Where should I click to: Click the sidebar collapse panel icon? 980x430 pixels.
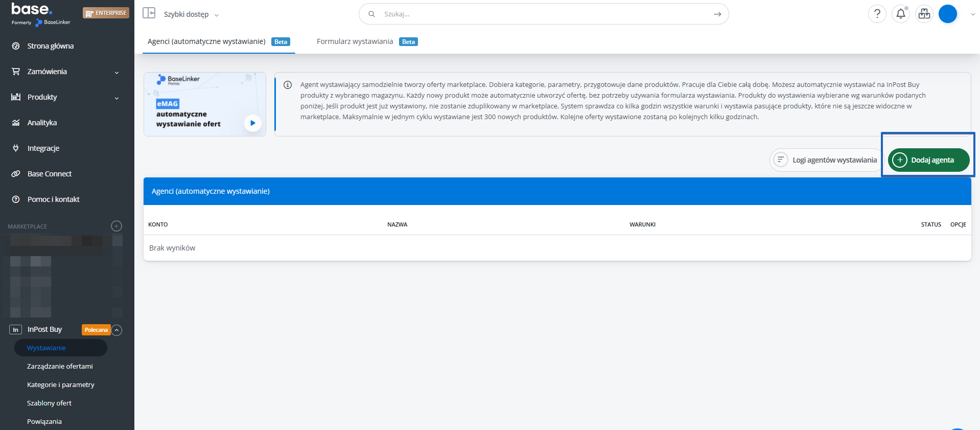[x=149, y=13]
